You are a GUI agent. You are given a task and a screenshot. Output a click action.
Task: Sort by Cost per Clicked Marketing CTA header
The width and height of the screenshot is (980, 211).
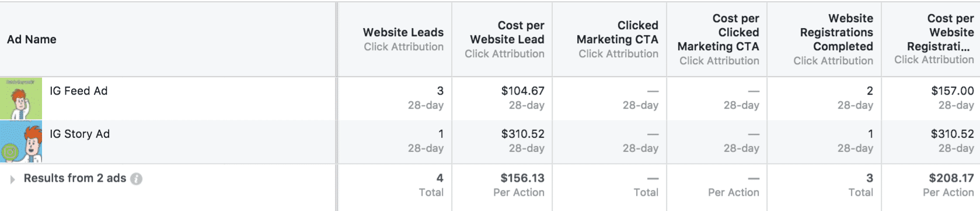(718, 32)
